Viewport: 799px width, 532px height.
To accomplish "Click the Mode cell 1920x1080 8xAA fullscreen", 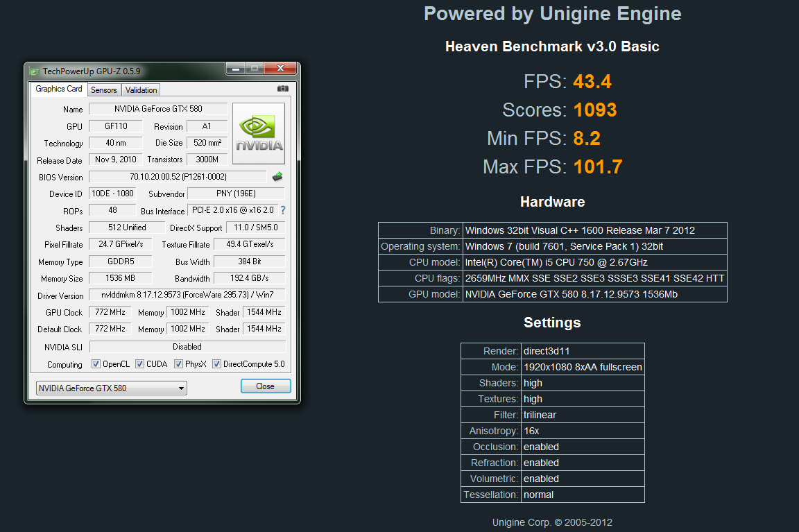I will (583, 368).
